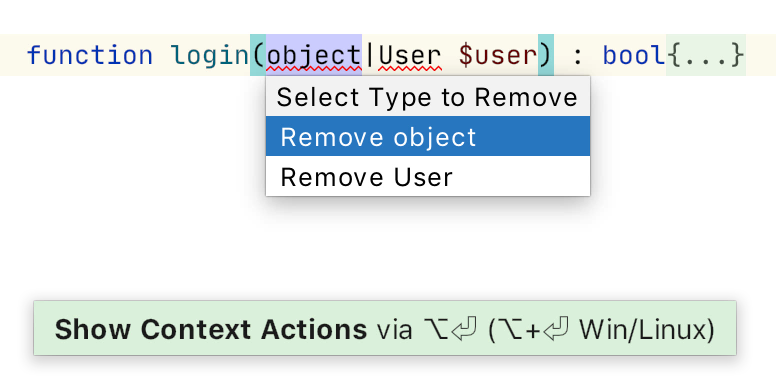Click the empty left margin before "function"
This screenshot has width=776, height=388.
pyautogui.click(x=13, y=55)
